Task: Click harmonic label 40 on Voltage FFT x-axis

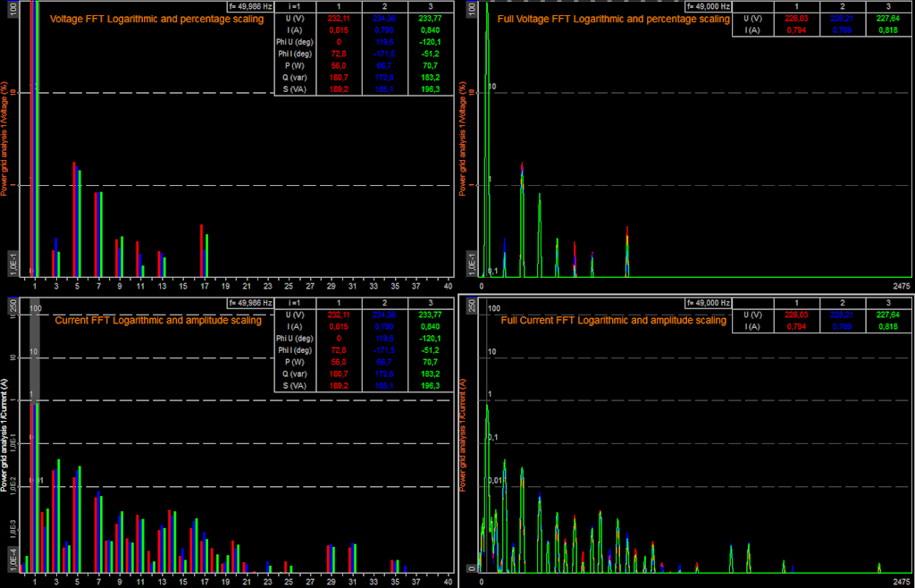Action: (x=448, y=287)
